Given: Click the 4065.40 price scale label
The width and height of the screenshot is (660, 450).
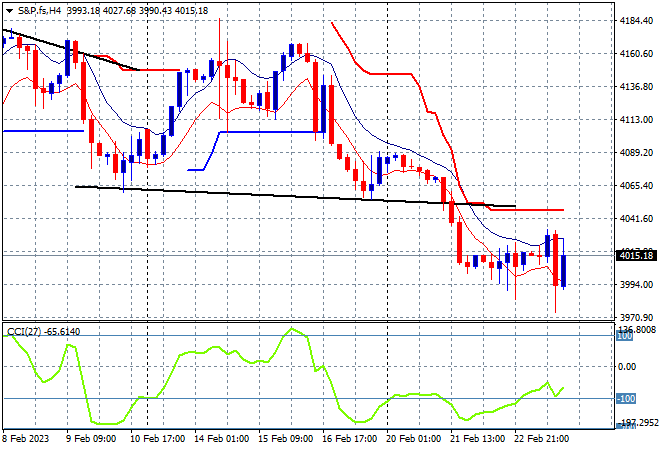Looking at the screenshot, I should [636, 185].
